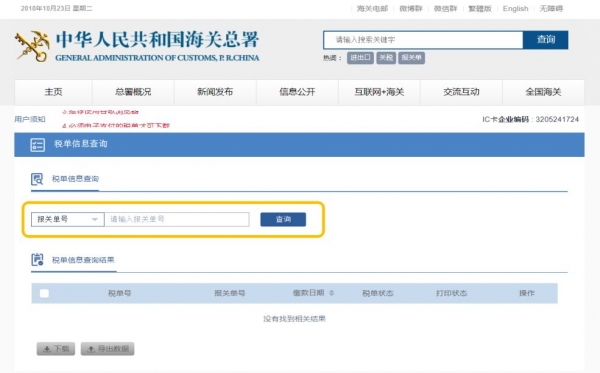The height and width of the screenshot is (373, 600).
Task: Click the 报关单号 column header
Action: [x=230, y=293]
